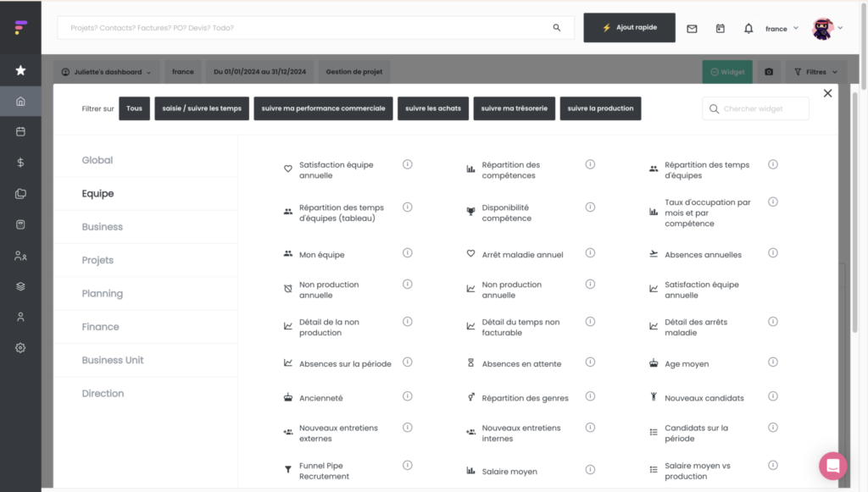Open the calendar icon in left sidebar
This screenshot has height=492, width=868.
tap(20, 132)
